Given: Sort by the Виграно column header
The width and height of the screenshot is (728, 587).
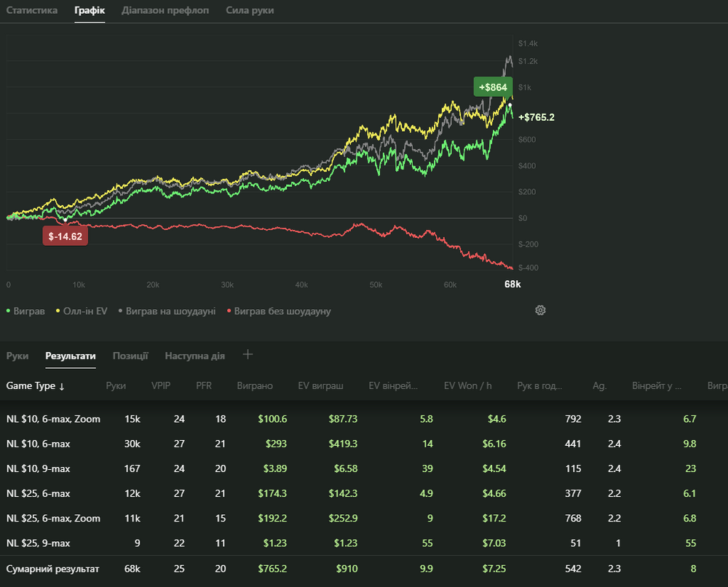Looking at the screenshot, I should click(x=255, y=386).
